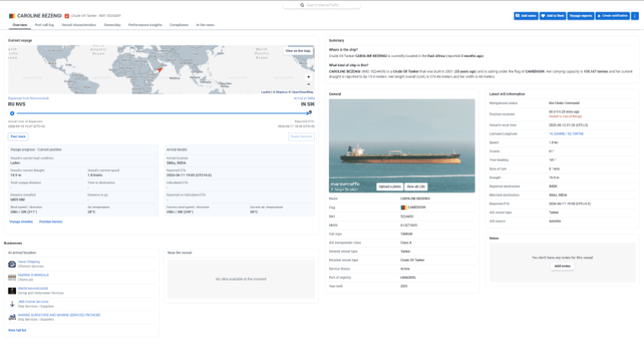Click View on live map

pyautogui.click(x=298, y=51)
